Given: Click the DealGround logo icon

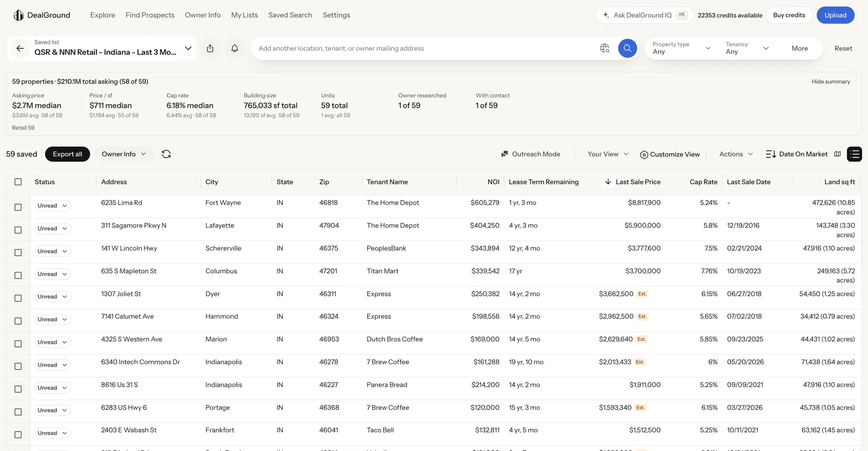Looking at the screenshot, I should click(18, 15).
